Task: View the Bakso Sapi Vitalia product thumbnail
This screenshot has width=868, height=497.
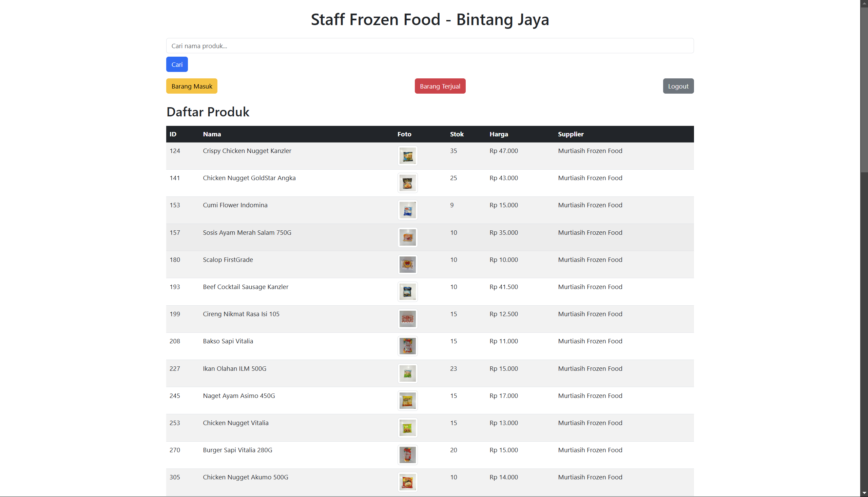Action: [x=407, y=346]
